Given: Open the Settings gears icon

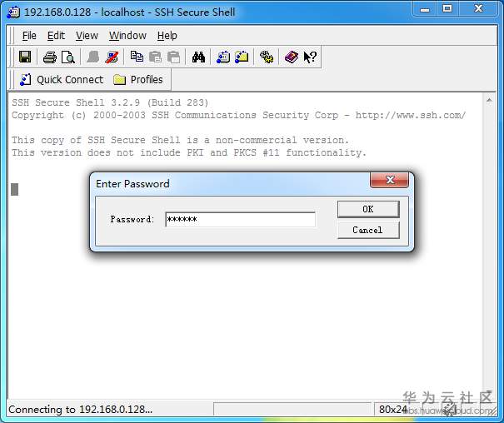Looking at the screenshot, I should coord(267,57).
